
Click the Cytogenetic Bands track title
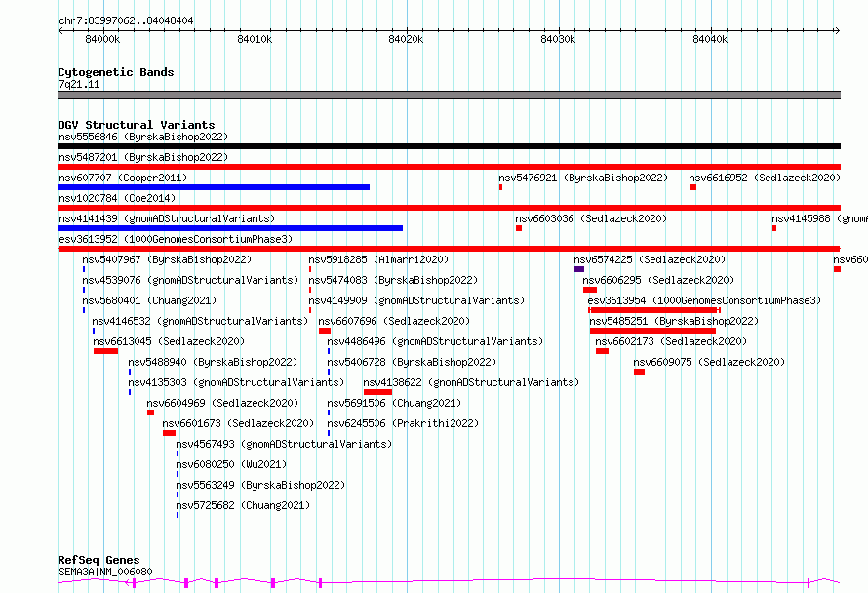[116, 72]
